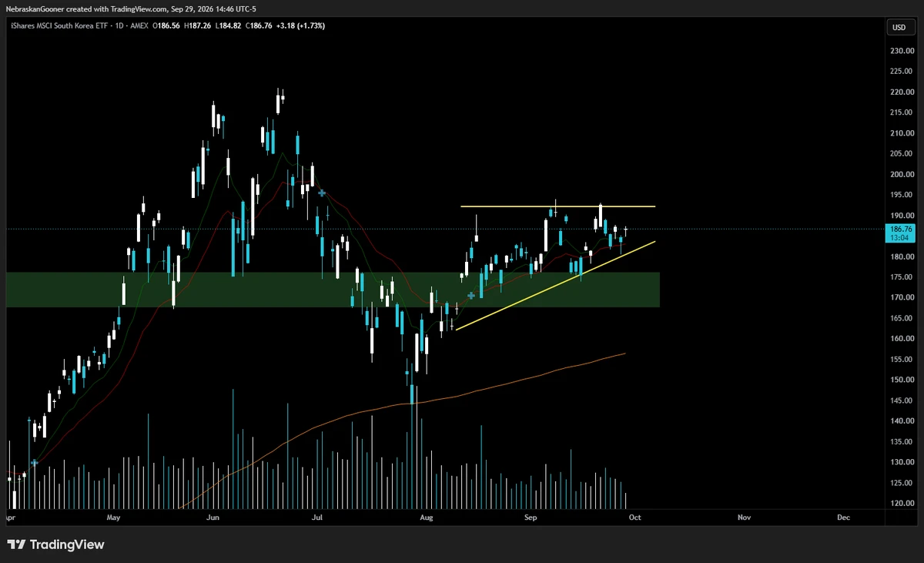Select the blue cross marker in mid-August

471,295
